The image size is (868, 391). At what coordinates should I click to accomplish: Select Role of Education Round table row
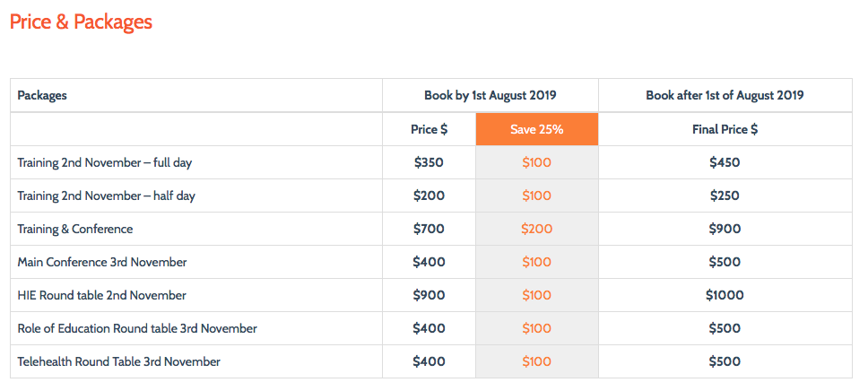pos(137,329)
